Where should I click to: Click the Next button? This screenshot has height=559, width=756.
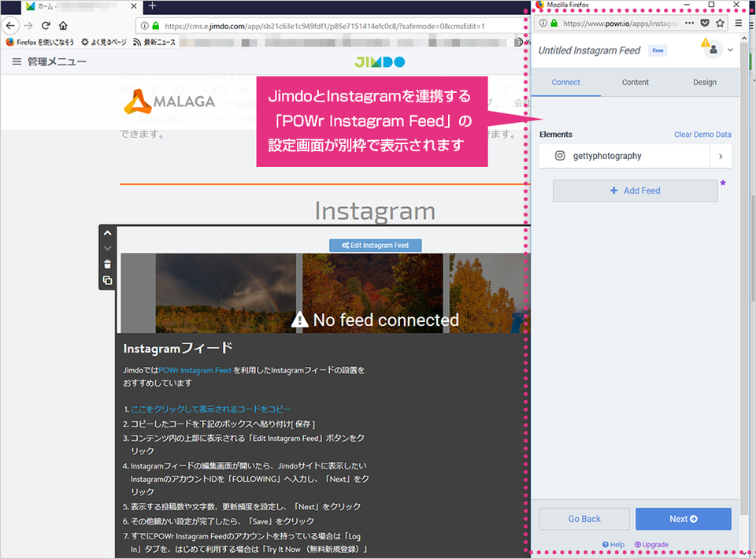[684, 519]
